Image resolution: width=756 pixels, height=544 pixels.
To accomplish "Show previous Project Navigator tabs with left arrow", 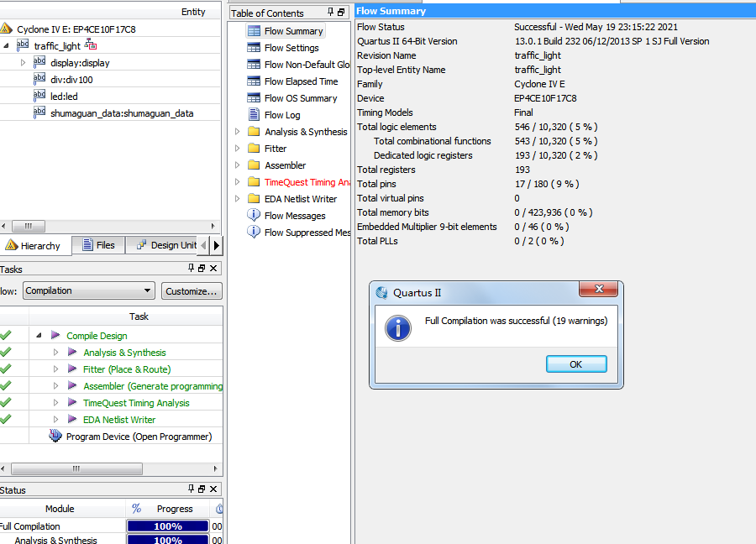I will coord(204,245).
